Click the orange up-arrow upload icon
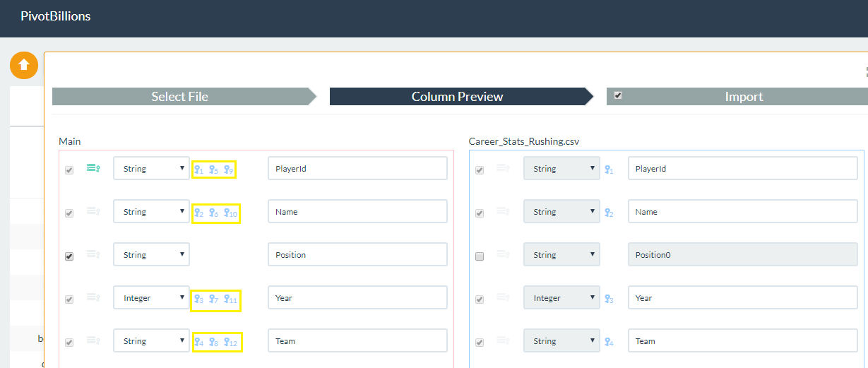Screen dimensions: 868x368 [24, 65]
